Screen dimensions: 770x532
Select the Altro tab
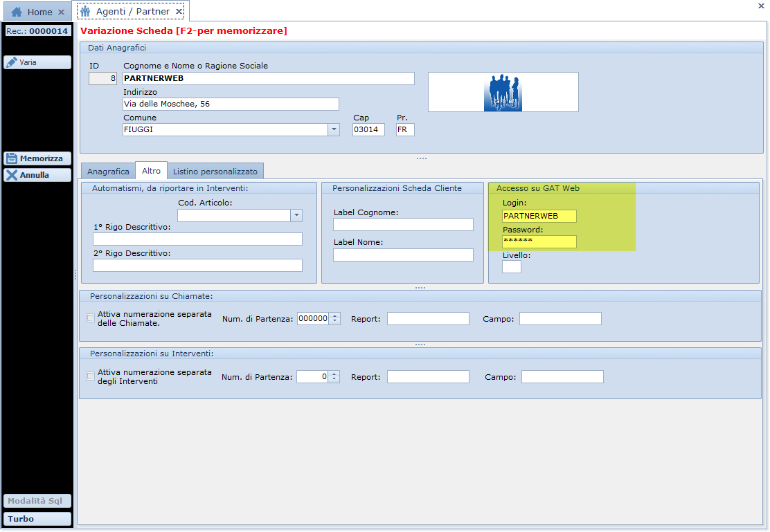coord(151,171)
